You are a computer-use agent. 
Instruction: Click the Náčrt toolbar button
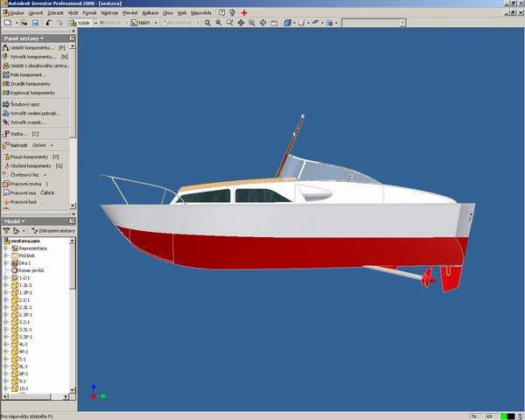(143, 23)
